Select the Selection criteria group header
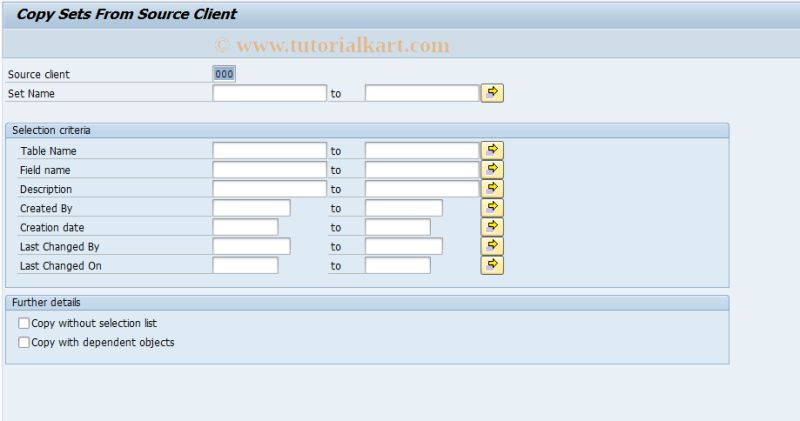Viewport: 800px width, 421px height. tap(367, 130)
